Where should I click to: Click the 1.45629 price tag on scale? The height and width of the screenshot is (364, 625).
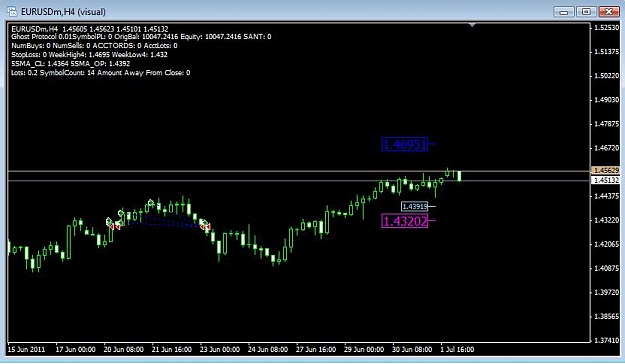tap(606, 170)
